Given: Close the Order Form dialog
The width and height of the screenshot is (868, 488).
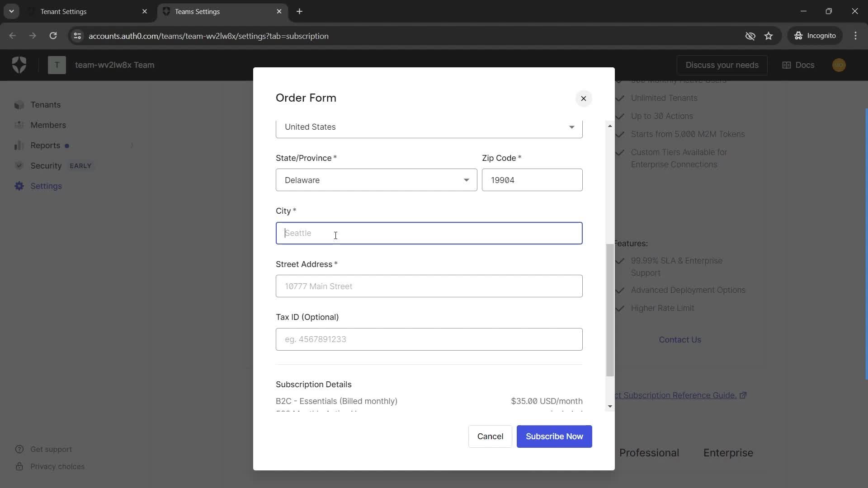Looking at the screenshot, I should click(x=583, y=99).
